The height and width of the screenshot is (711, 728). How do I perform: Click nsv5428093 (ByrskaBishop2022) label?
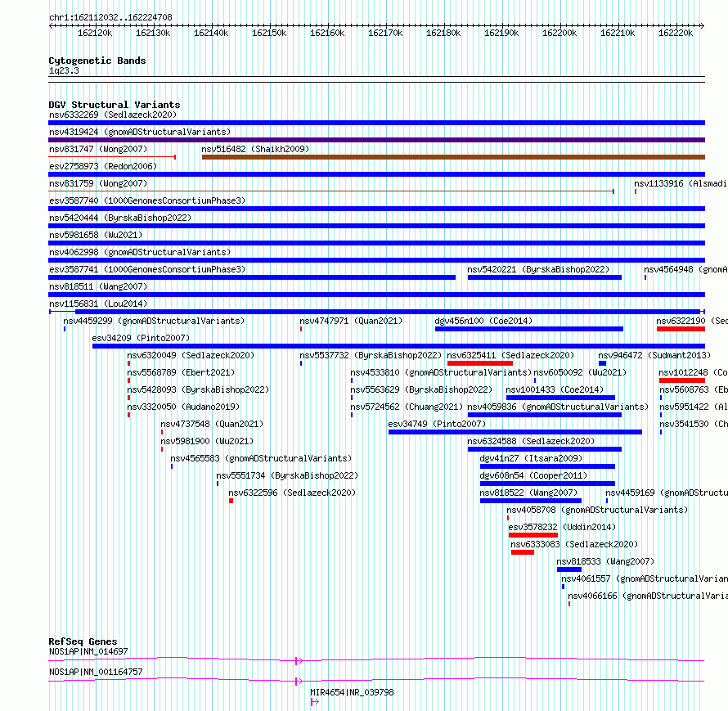click(198, 389)
